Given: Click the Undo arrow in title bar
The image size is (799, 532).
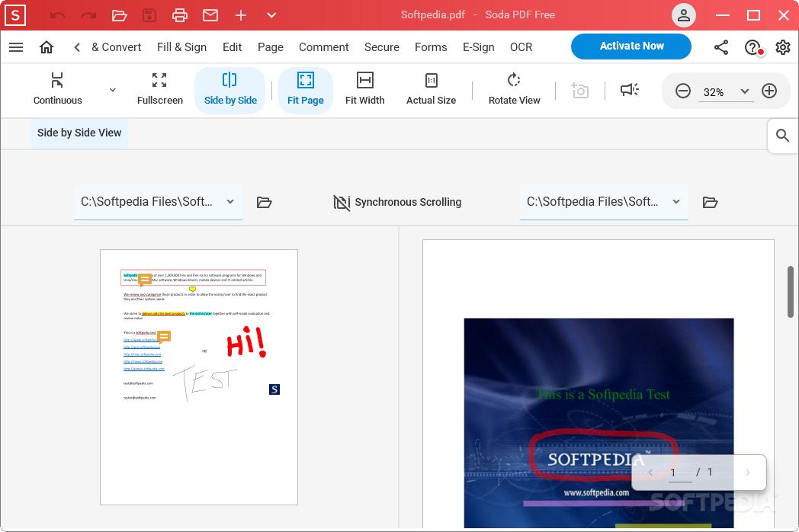Looking at the screenshot, I should tap(58, 15).
